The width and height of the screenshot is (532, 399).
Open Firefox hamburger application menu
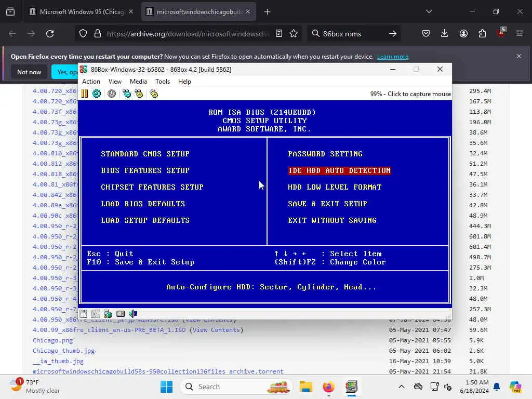520,33
